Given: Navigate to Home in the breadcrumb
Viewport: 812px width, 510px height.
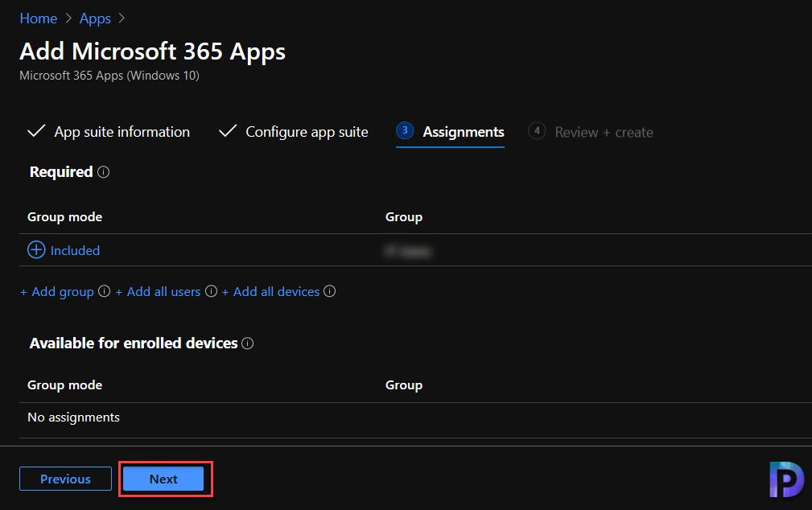Looking at the screenshot, I should (39, 19).
